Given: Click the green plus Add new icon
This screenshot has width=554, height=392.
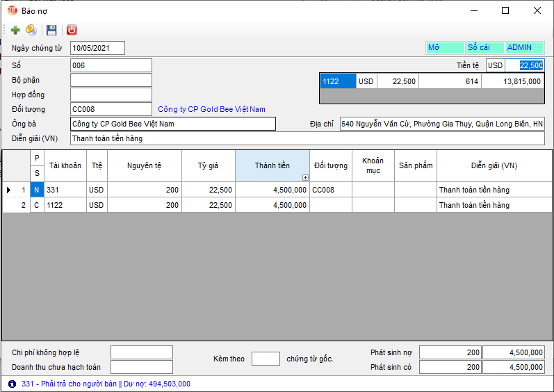Looking at the screenshot, I should click(x=15, y=30).
